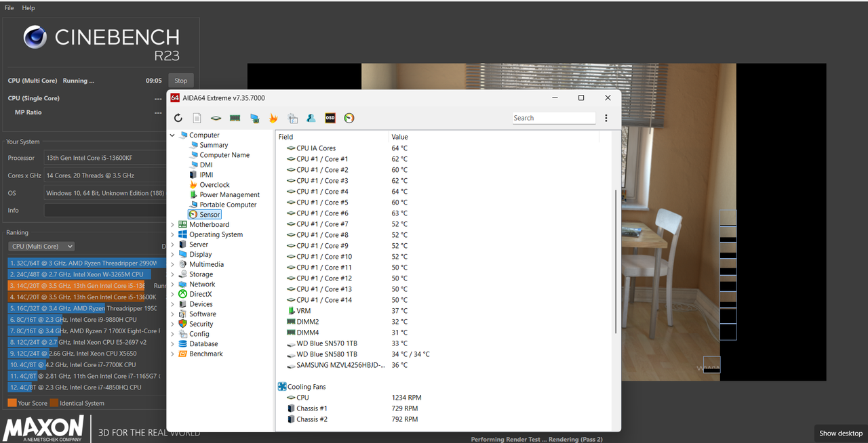This screenshot has width=868, height=443.
Task: Select the CPU fan 1234 RPM row
Action: tap(437, 398)
